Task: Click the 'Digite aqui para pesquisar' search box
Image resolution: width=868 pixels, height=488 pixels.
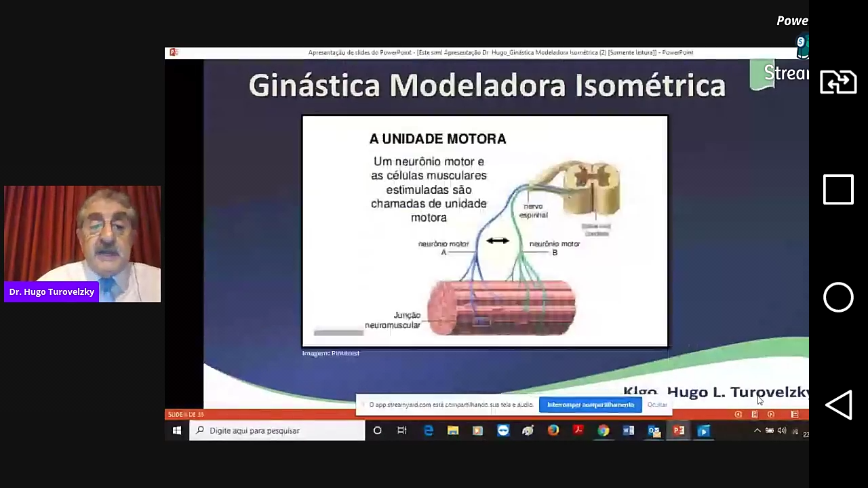Action: (x=277, y=430)
